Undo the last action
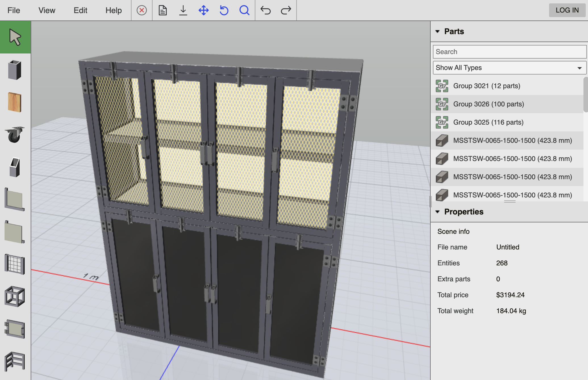 coord(265,11)
